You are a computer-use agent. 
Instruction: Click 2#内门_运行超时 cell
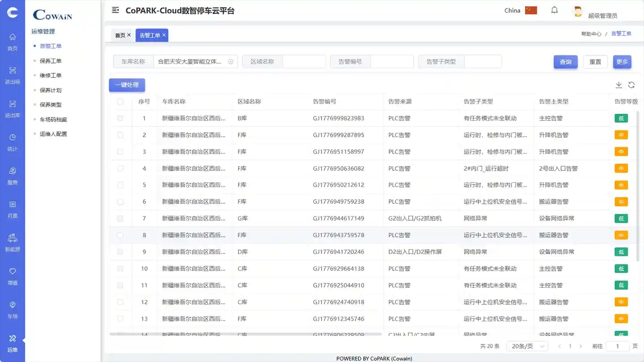tap(486, 168)
